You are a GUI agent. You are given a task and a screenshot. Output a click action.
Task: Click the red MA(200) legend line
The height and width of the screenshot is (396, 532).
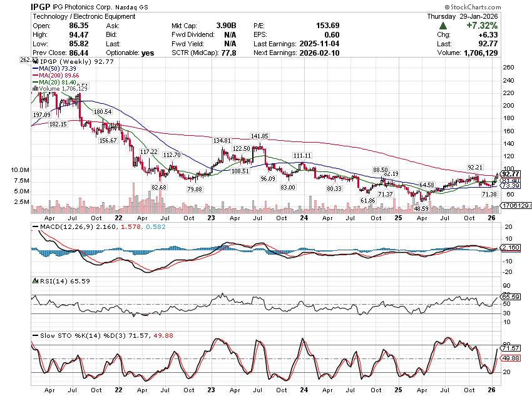(x=35, y=76)
